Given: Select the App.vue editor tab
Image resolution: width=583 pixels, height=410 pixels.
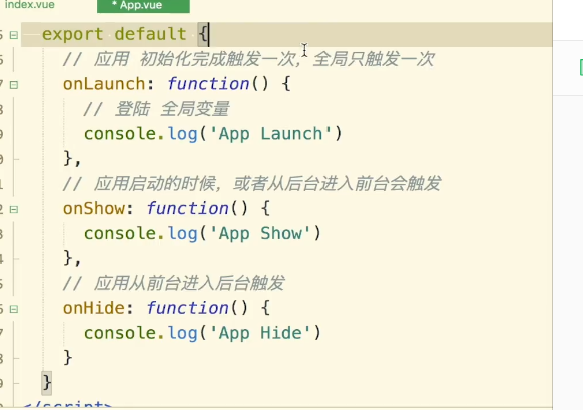Looking at the screenshot, I should [x=143, y=6].
